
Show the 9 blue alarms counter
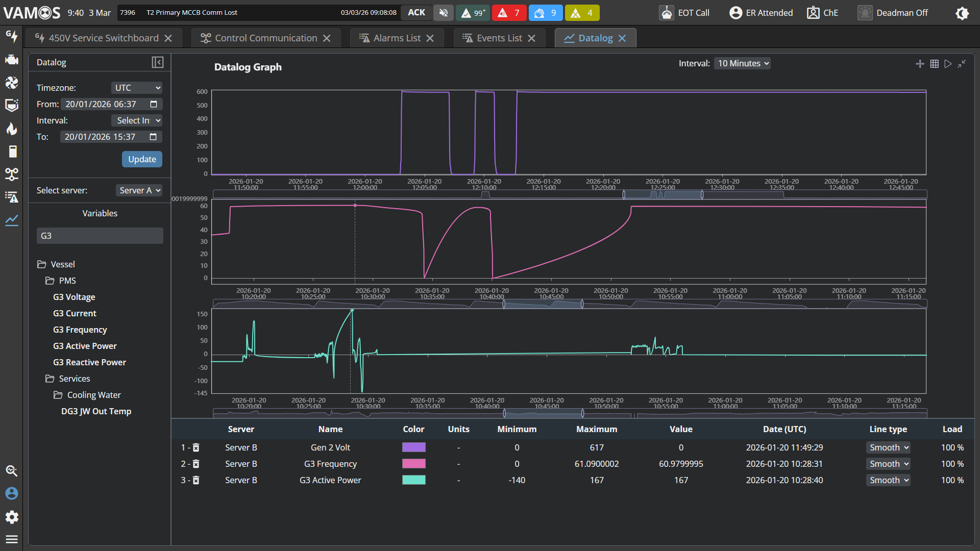[x=546, y=13]
